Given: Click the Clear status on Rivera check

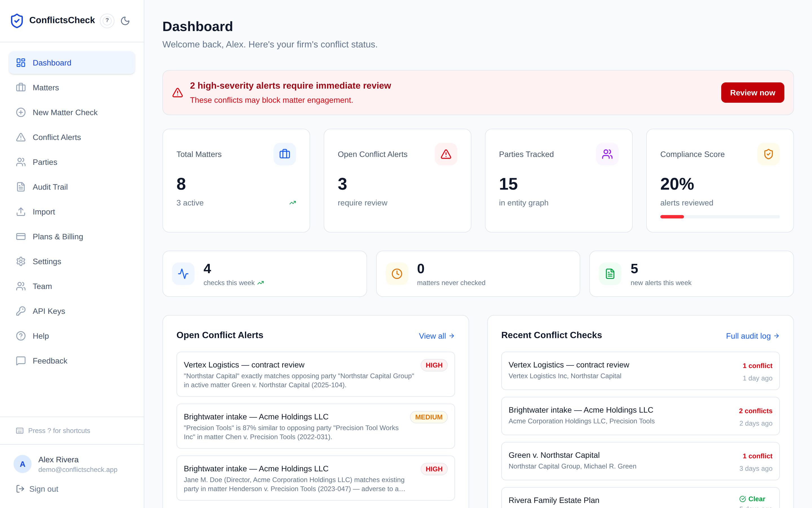Looking at the screenshot, I should tap(752, 499).
